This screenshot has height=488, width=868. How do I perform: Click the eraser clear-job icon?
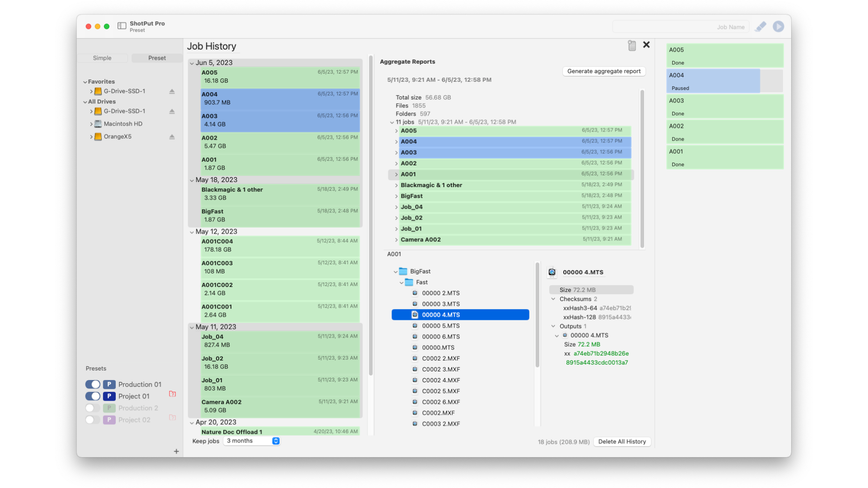point(760,27)
